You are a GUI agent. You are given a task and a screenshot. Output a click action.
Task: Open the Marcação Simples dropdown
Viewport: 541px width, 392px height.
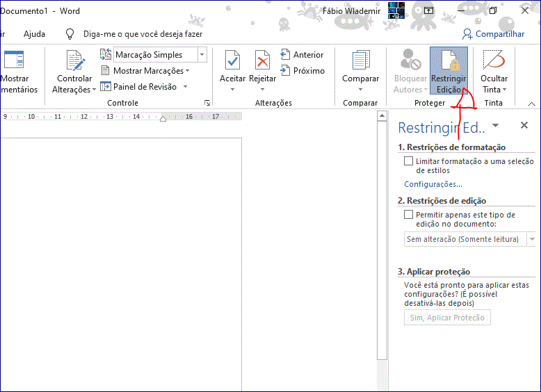pos(202,54)
